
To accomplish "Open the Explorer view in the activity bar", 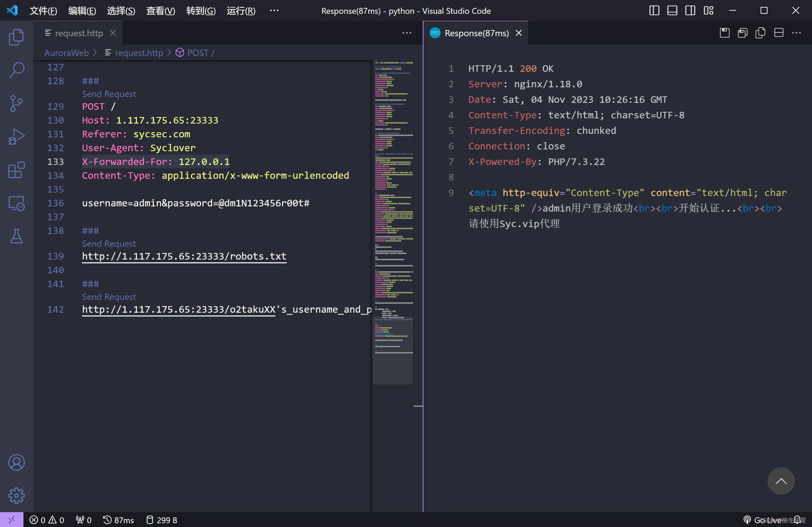I will [x=16, y=37].
